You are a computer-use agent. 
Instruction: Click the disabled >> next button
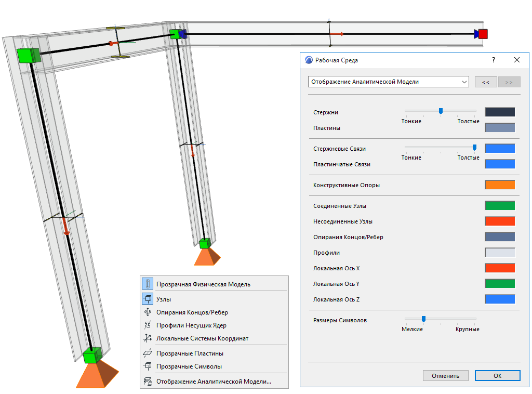point(509,82)
